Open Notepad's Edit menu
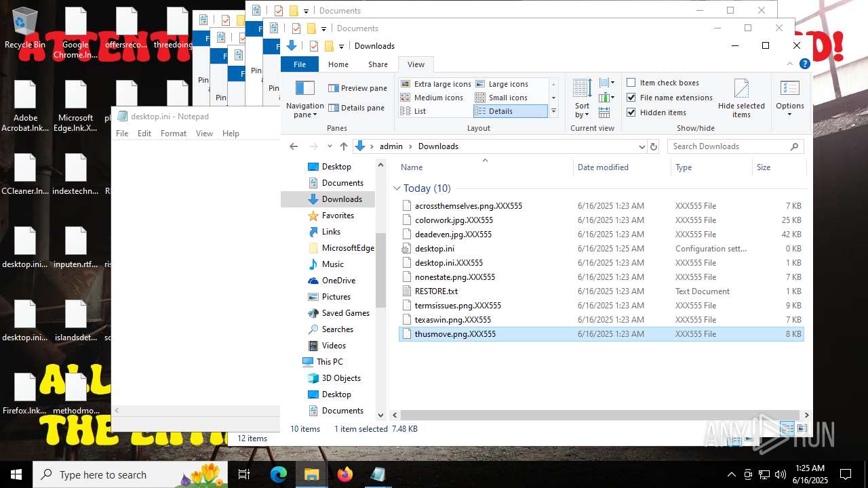This screenshot has width=868, height=488. coord(144,134)
